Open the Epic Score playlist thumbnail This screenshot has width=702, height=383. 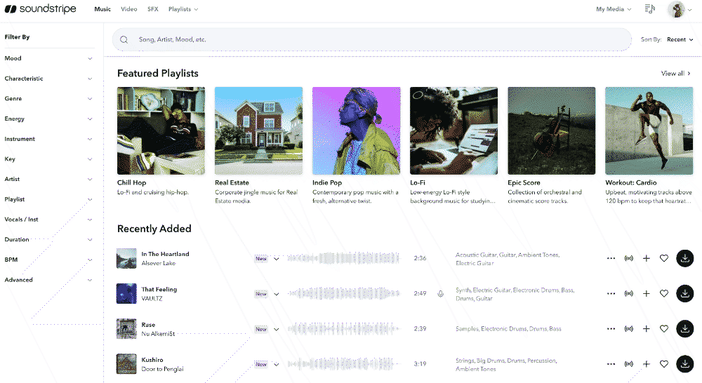click(x=552, y=130)
